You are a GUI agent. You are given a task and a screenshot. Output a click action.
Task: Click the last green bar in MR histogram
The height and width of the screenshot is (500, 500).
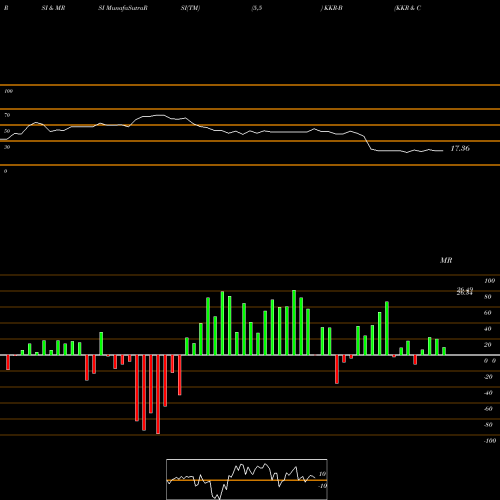click(x=444, y=351)
